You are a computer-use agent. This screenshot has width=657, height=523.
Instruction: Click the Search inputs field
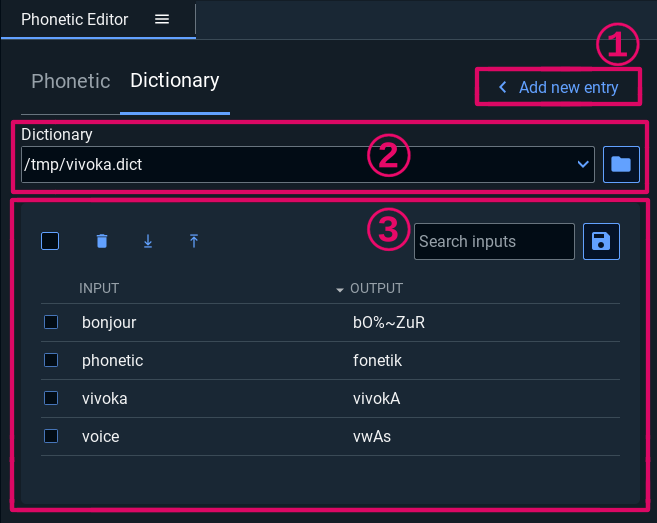pos(494,241)
